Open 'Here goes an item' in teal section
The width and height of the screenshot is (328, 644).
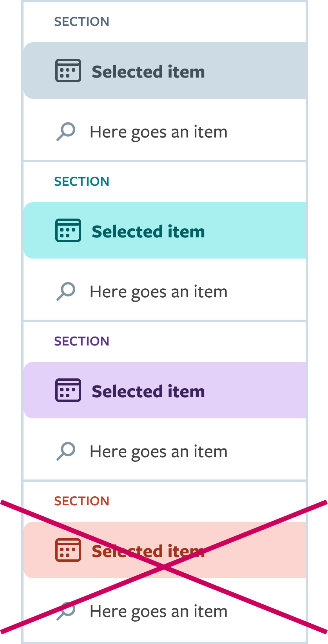point(165,291)
